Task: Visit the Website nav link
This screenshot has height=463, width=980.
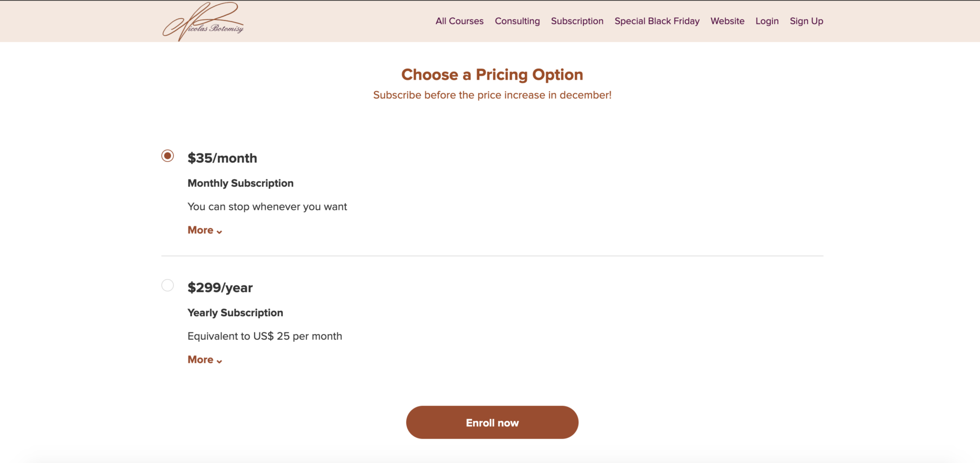Action: [727, 21]
